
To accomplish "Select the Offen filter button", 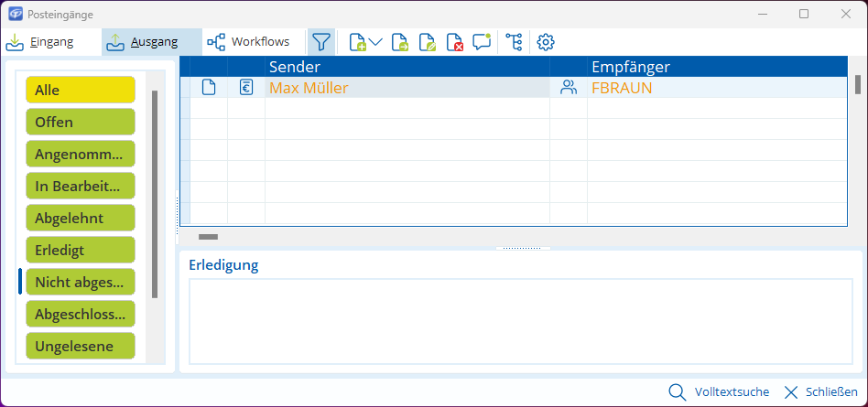I will tap(81, 122).
